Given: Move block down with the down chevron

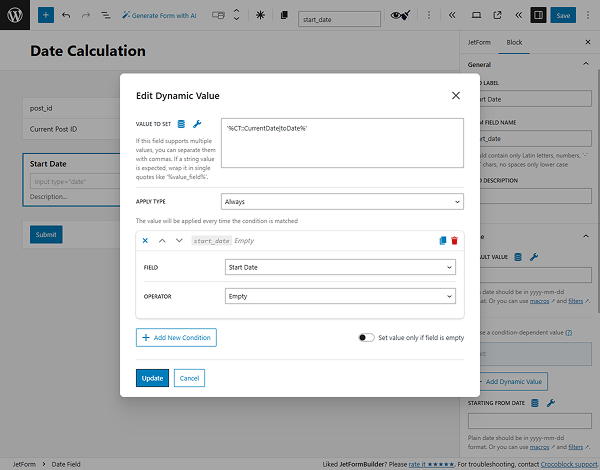Looking at the screenshot, I should [x=236, y=19].
